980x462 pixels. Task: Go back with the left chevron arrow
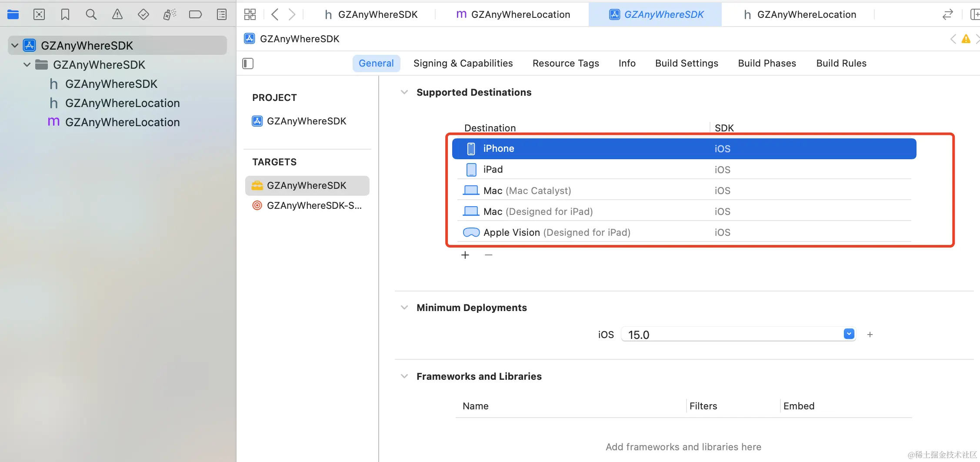coord(275,14)
